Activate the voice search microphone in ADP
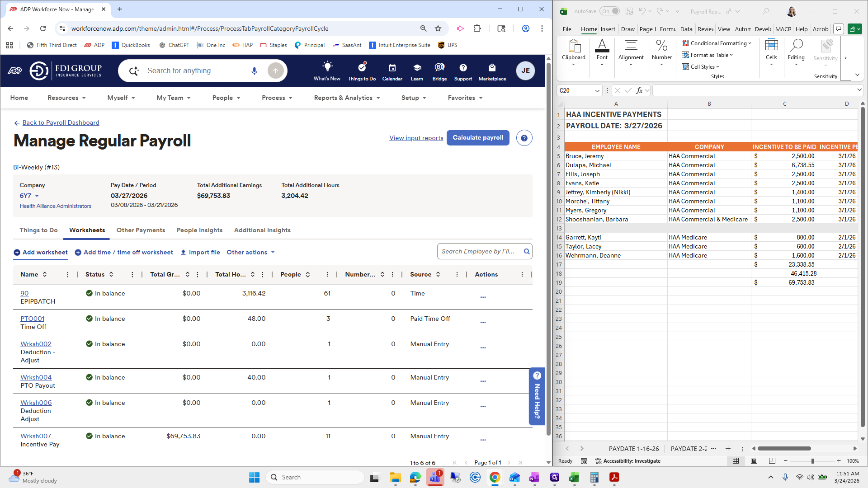This screenshot has width=868, height=488. (254, 70)
